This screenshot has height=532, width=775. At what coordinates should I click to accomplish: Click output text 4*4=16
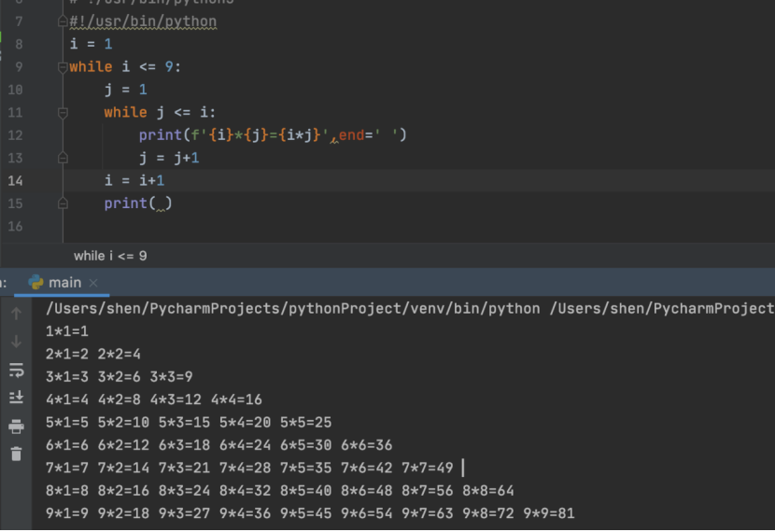[x=236, y=399]
